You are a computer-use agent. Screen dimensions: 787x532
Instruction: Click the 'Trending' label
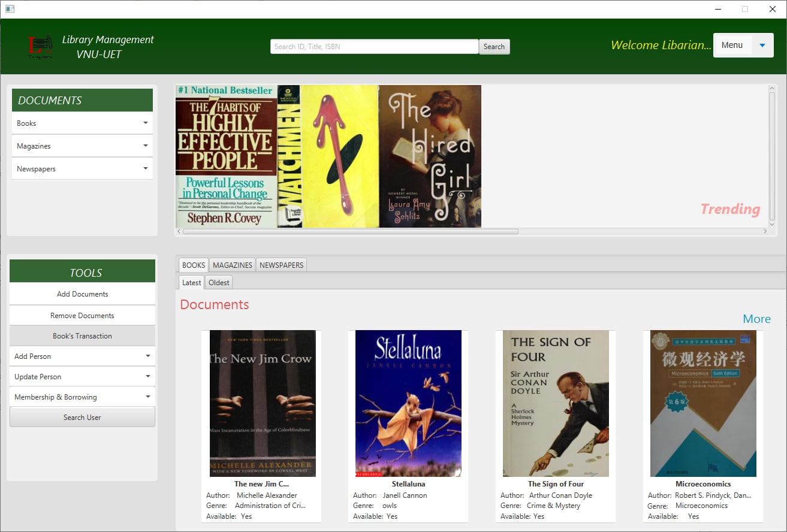[x=730, y=209]
